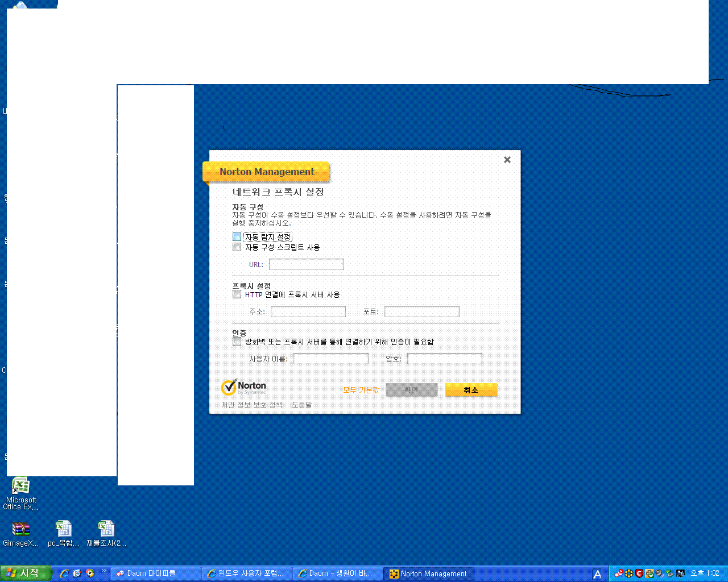
Task: Click the language bar A indicator
Action: (597, 574)
